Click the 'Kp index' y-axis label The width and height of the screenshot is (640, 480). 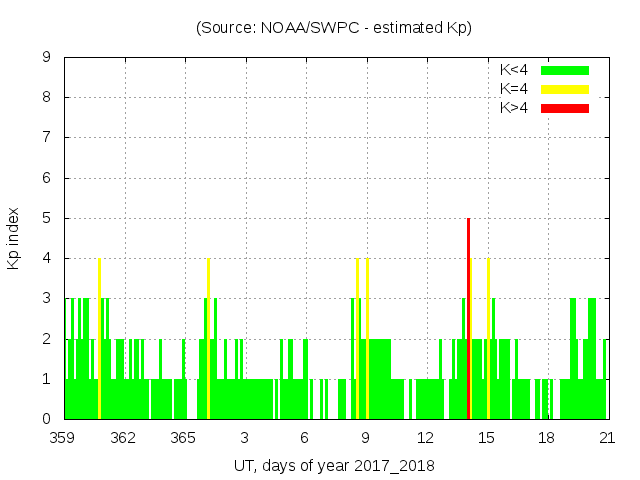[x=14, y=238]
